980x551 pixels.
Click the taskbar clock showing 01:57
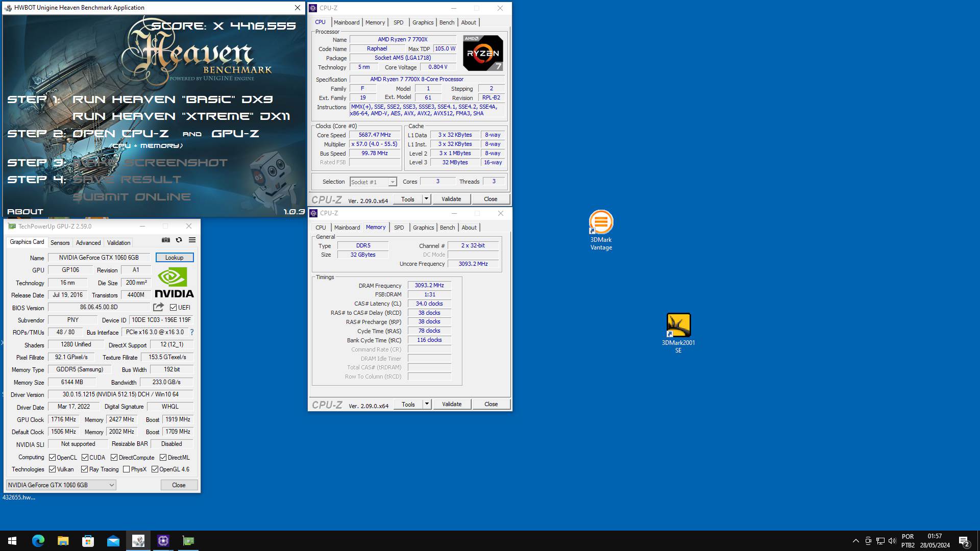[935, 541]
